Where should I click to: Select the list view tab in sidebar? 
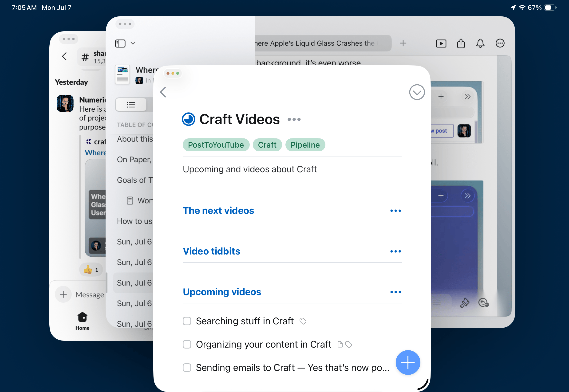click(x=131, y=105)
